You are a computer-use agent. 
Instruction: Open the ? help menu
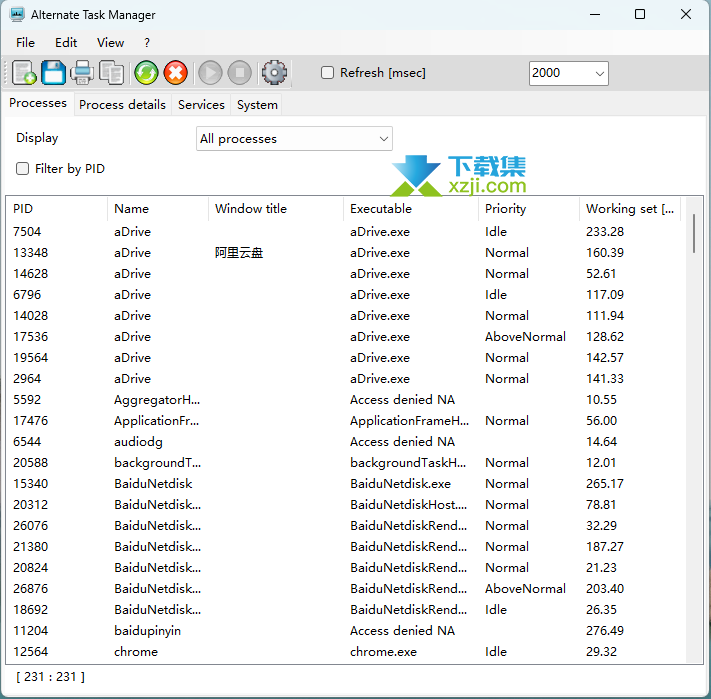[x=146, y=43]
